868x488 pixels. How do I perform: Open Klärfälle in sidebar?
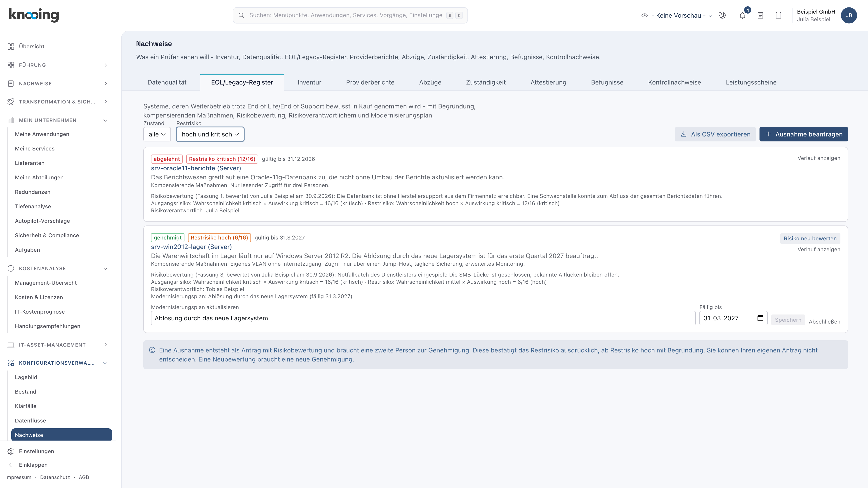26,406
